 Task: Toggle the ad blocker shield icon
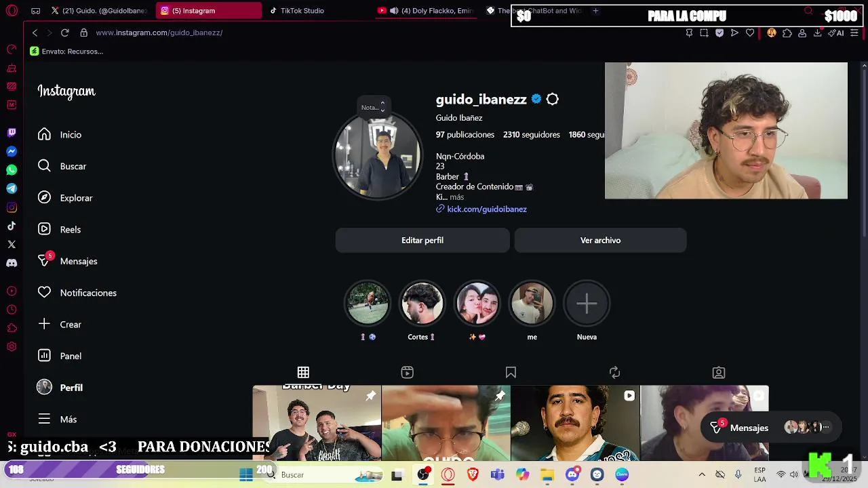[x=719, y=33]
